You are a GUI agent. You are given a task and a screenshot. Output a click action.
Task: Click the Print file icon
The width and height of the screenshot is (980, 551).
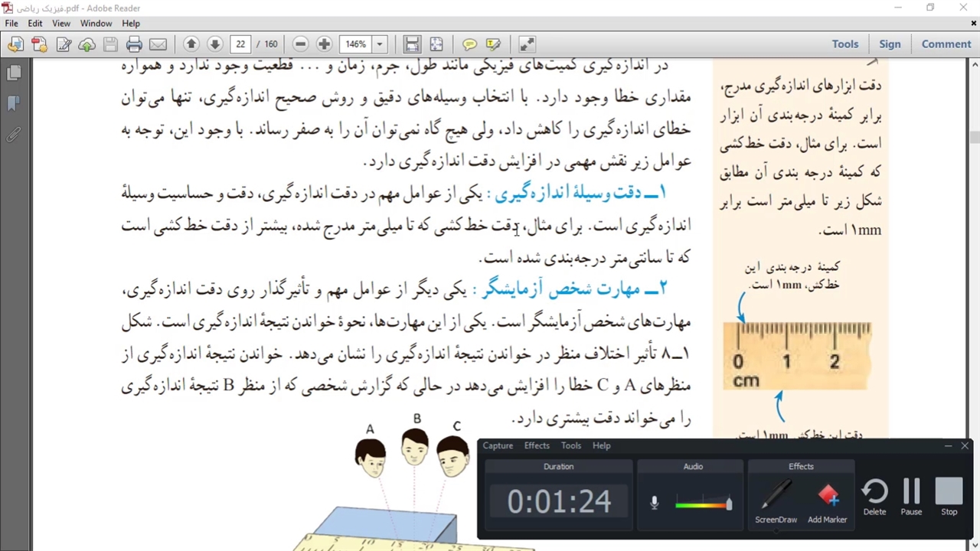point(134,44)
